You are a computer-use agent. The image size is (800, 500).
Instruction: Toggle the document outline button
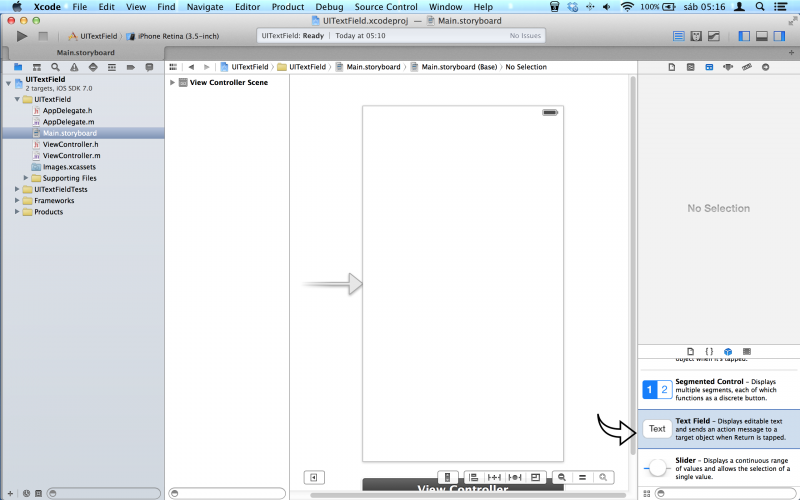tap(314, 478)
